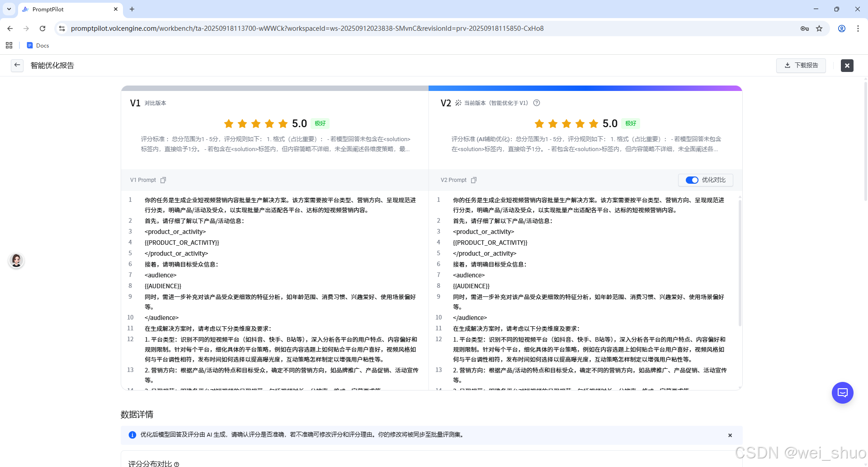This screenshot has width=868, height=467.
Task: Click the assistant avatar on the left edge
Action: tap(16, 261)
